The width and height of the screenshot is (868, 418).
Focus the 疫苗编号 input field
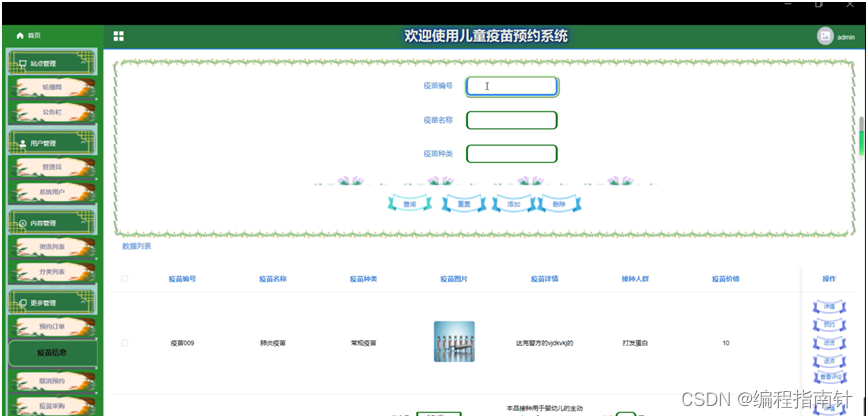click(x=512, y=86)
